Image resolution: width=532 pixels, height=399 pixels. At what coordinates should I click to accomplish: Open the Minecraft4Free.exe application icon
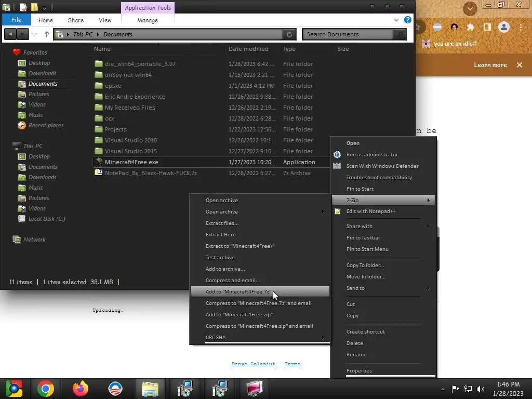(98, 162)
